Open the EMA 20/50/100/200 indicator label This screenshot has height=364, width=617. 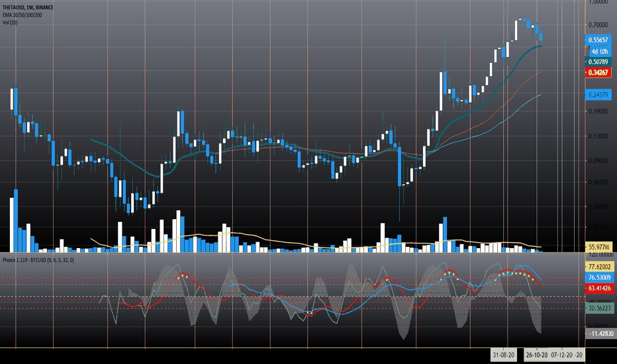point(22,15)
